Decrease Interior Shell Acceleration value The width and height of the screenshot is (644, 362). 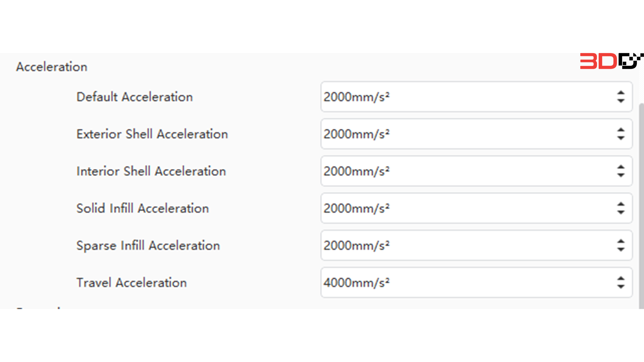[x=622, y=176]
